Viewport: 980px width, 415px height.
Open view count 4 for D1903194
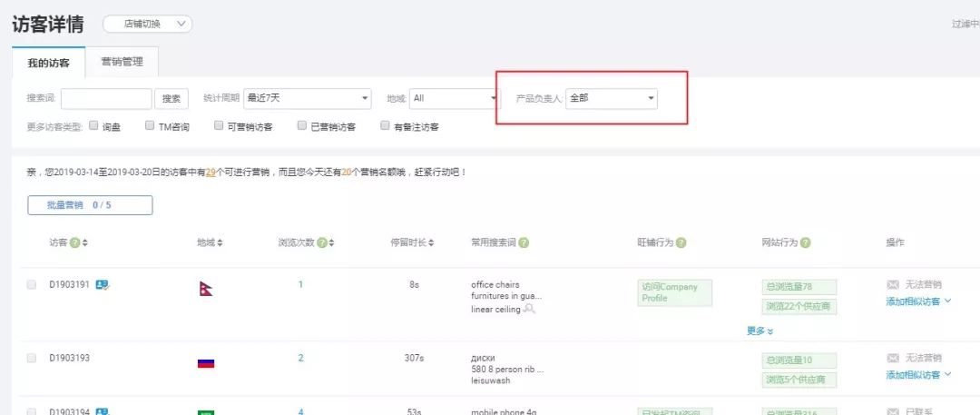pyautogui.click(x=300, y=411)
